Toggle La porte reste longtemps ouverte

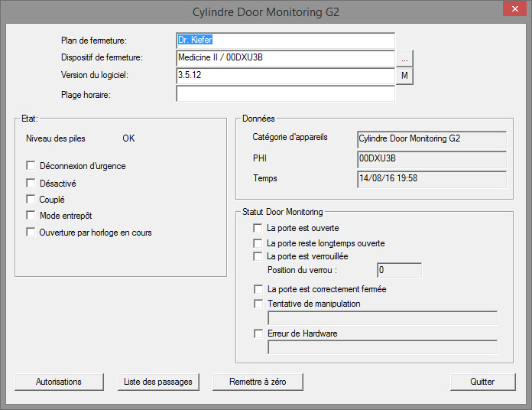click(x=258, y=243)
